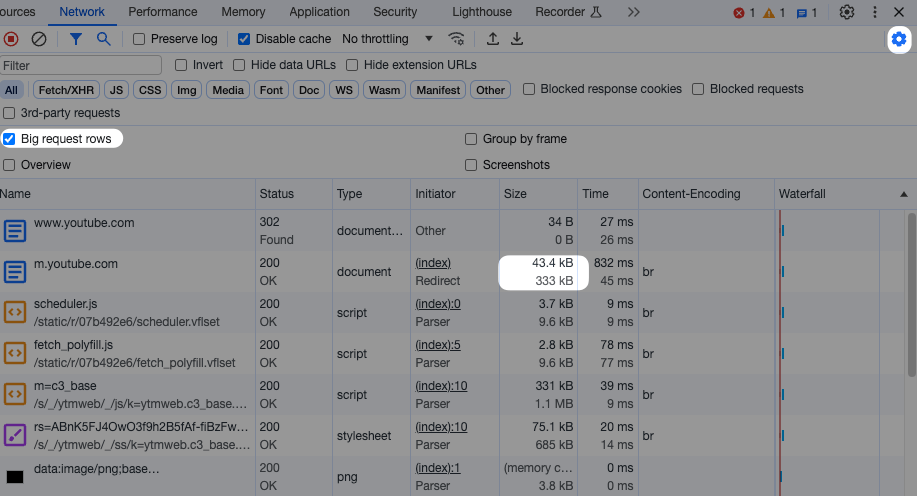Click the data:image/png thumbnail
This screenshot has width=917, height=496.
tap(15, 477)
